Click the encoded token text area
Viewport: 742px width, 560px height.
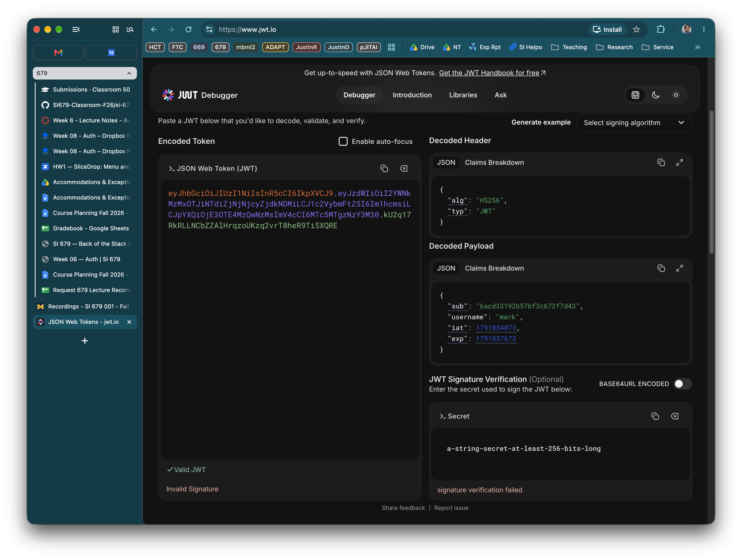pos(290,320)
